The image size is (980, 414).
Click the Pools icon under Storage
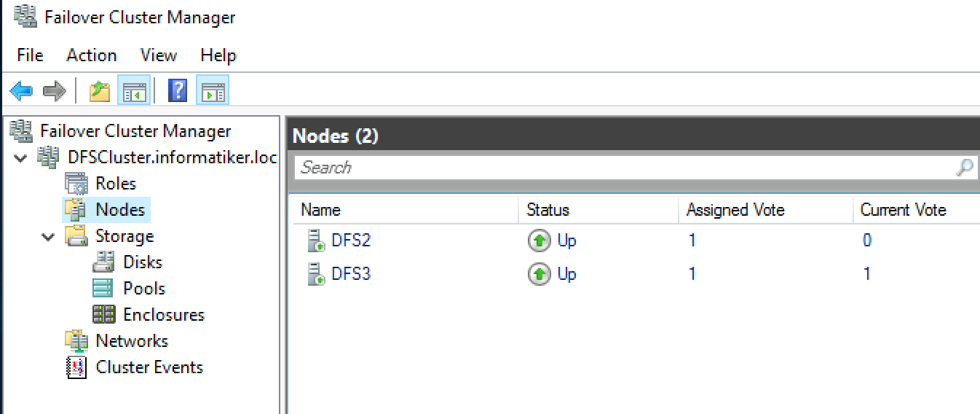click(x=104, y=288)
